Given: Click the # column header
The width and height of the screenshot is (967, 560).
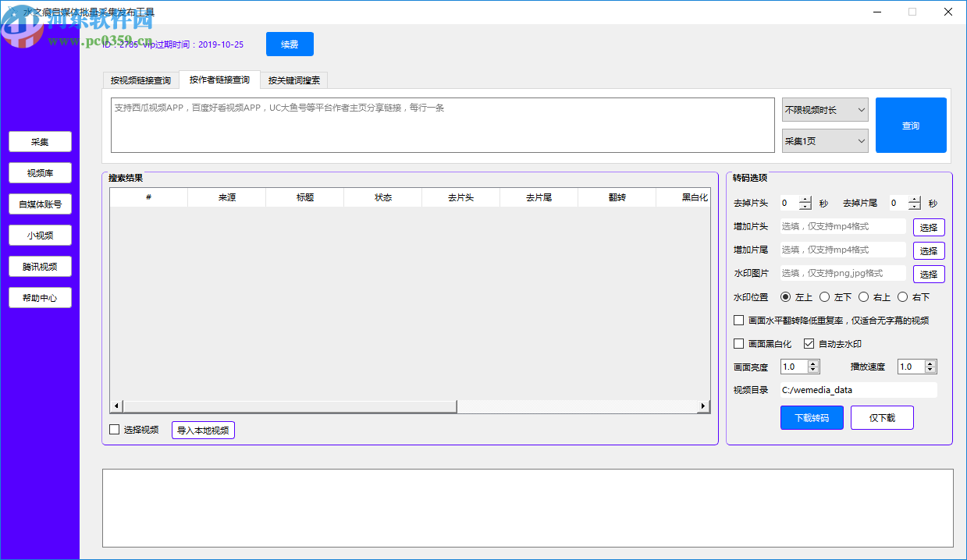Looking at the screenshot, I should [x=149, y=198].
